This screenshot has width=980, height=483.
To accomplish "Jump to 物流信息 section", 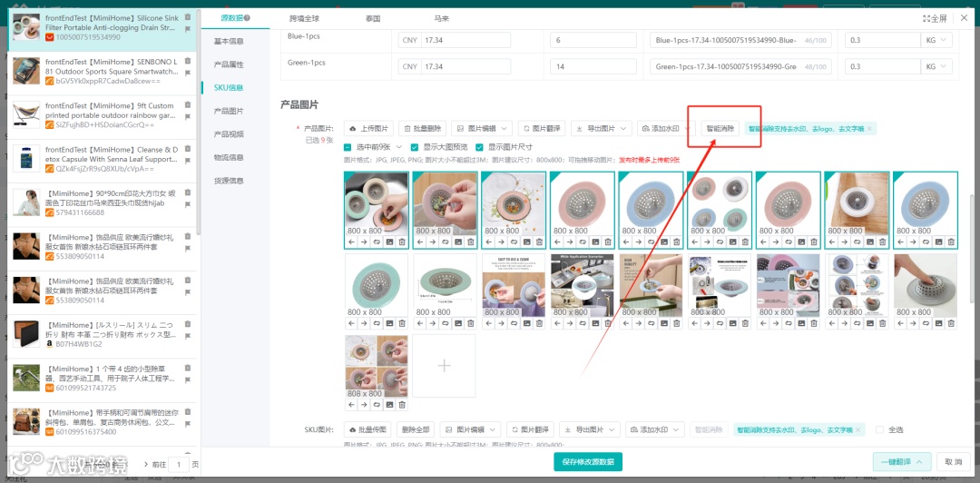I will tap(229, 157).
